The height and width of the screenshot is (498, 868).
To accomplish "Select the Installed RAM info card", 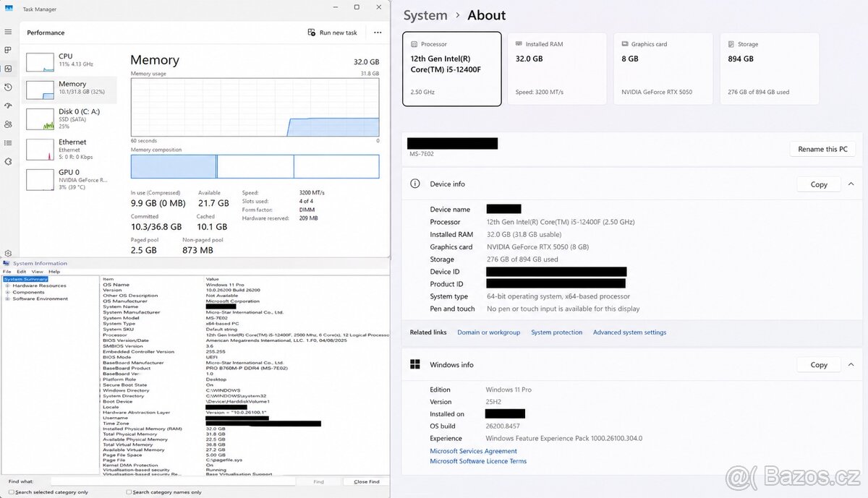I will tap(557, 69).
